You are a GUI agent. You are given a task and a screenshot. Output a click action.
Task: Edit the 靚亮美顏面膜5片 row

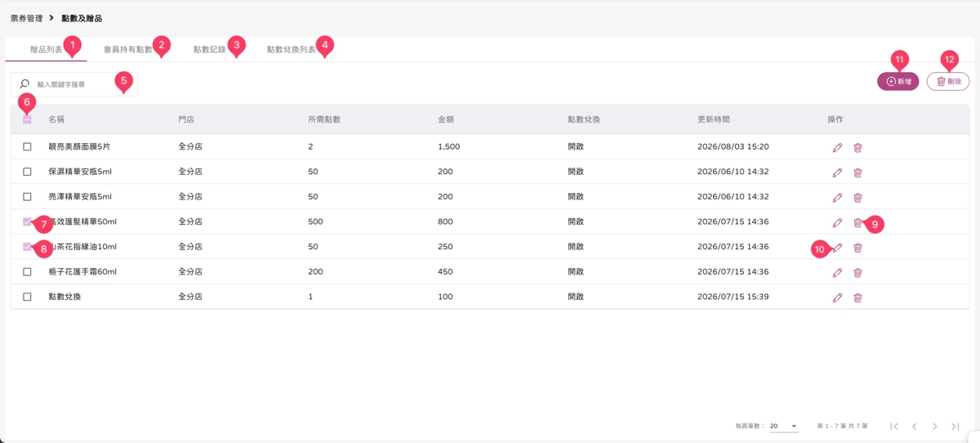coord(837,147)
